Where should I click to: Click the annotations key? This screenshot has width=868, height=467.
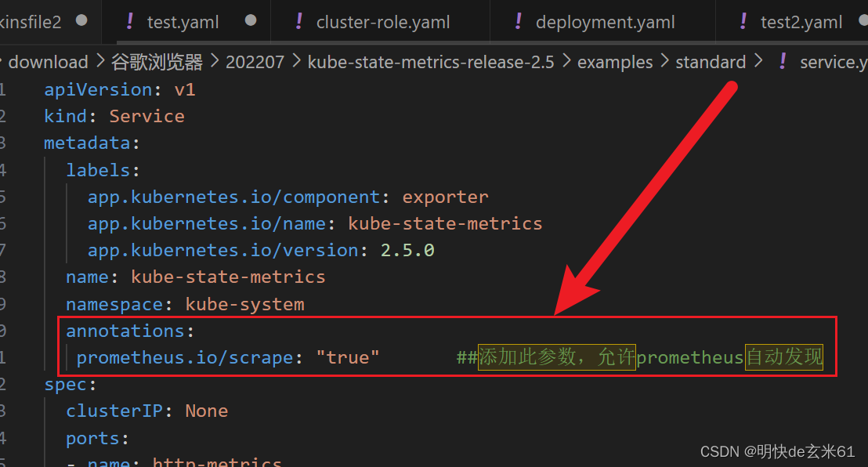coord(125,331)
